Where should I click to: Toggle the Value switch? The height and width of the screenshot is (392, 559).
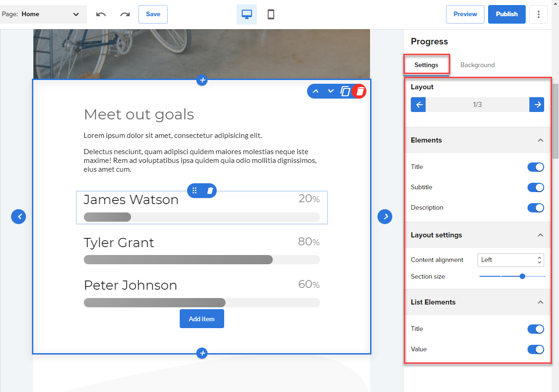coord(536,349)
